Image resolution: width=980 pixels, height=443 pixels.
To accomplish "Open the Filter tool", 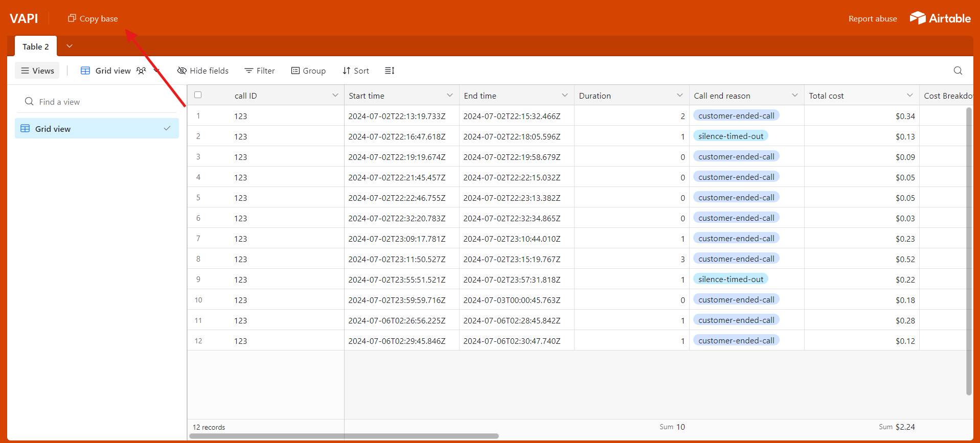I will 260,71.
